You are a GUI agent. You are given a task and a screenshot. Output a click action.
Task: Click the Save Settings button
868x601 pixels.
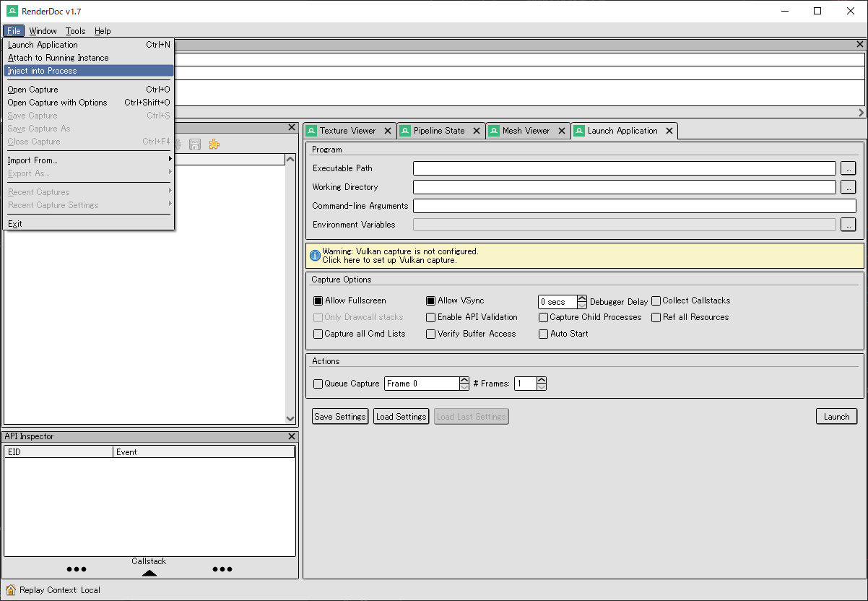(339, 416)
